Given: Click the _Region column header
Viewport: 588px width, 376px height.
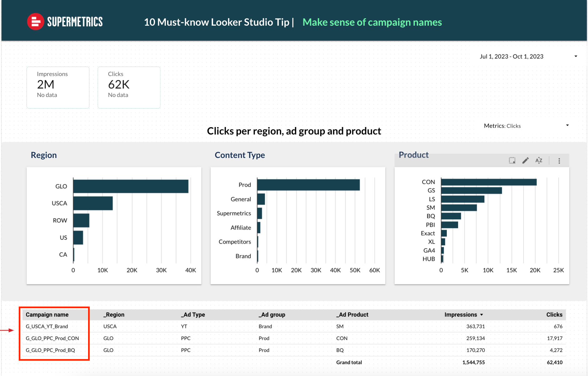Looking at the screenshot, I should (x=114, y=315).
